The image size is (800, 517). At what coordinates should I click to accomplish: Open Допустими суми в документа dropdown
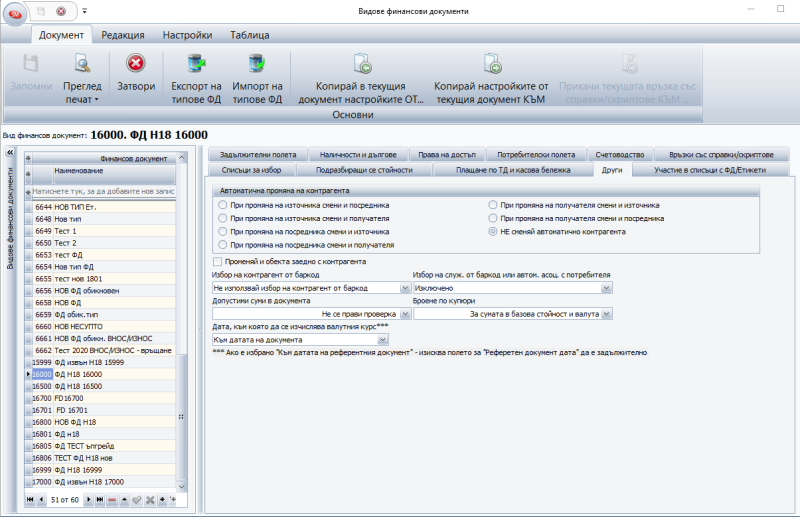pyautogui.click(x=405, y=314)
